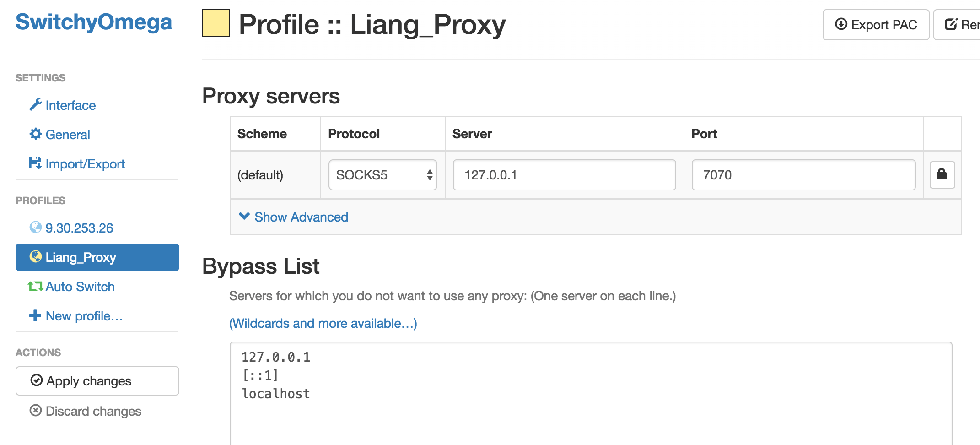Click the circled X icon beside Discard changes
Screen dimensions: 980x445
click(36, 411)
